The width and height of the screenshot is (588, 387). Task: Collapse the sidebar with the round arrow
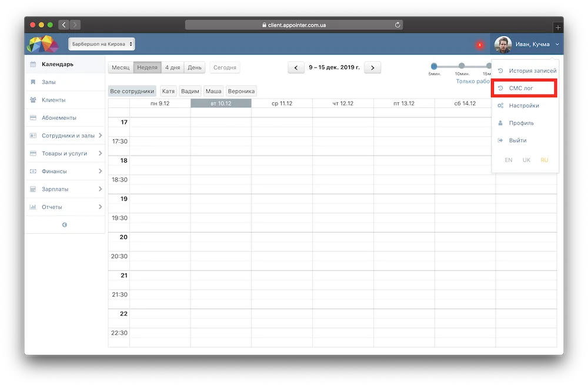click(x=65, y=225)
